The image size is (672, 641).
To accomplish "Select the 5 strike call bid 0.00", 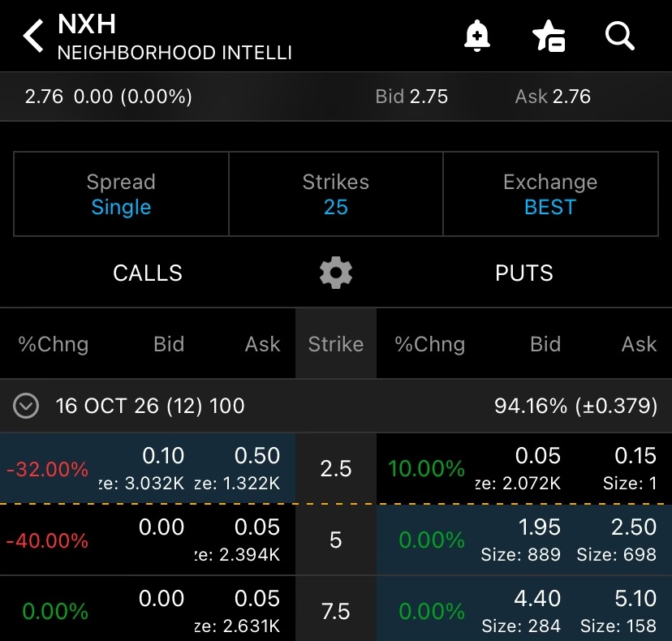I will click(x=162, y=527).
